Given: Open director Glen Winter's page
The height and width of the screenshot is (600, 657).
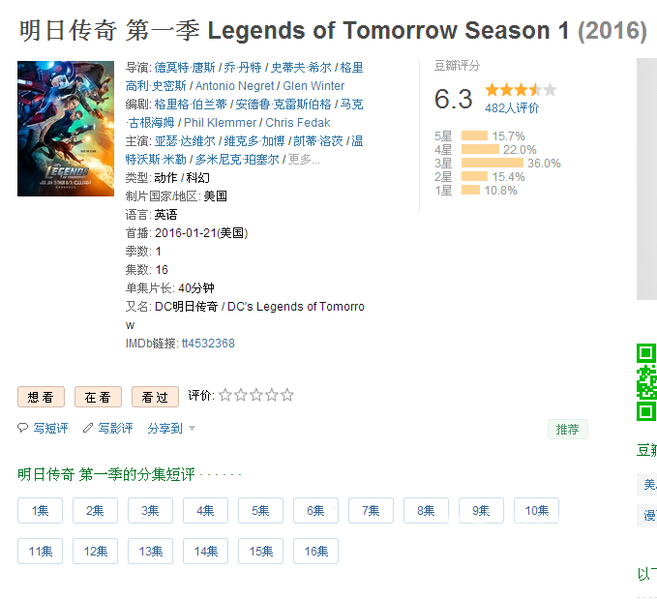Looking at the screenshot, I should coord(313,86).
